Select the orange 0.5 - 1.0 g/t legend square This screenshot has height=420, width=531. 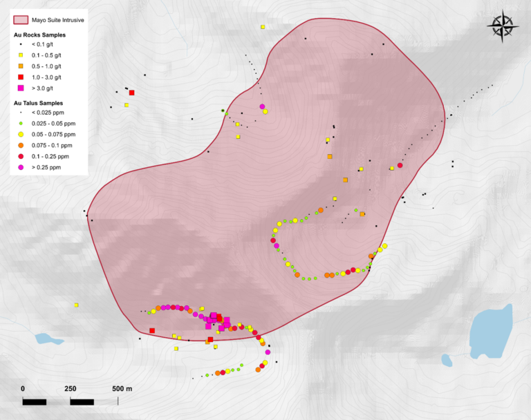click(21, 66)
